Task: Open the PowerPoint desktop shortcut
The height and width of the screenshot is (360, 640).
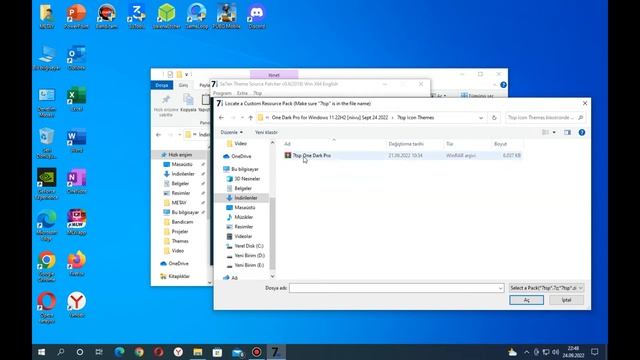Action: tap(76, 16)
